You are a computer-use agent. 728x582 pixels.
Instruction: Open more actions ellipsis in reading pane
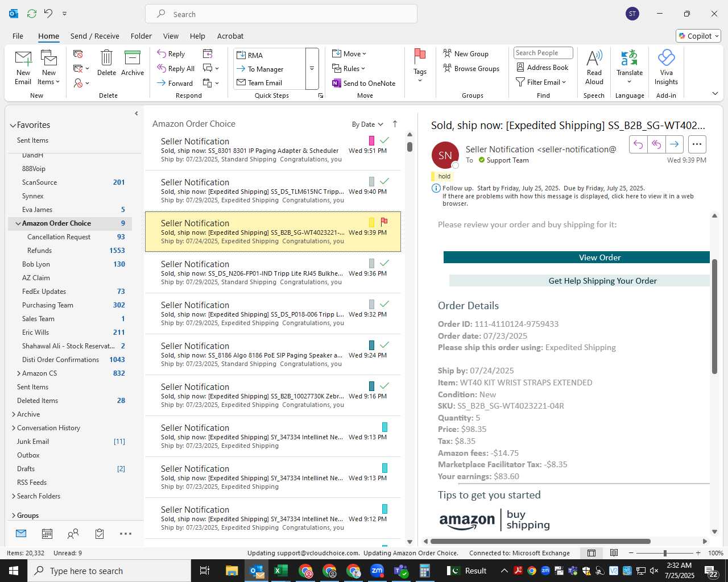[697, 144]
